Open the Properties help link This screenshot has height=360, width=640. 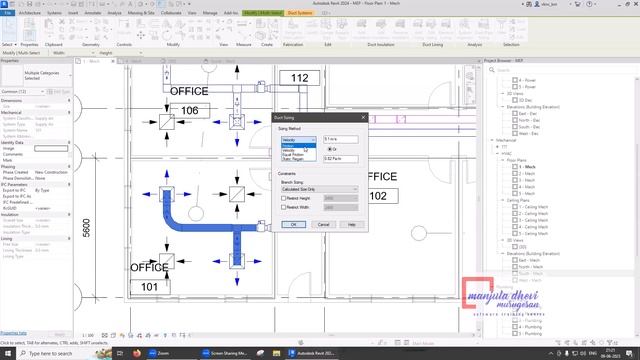click(13, 333)
